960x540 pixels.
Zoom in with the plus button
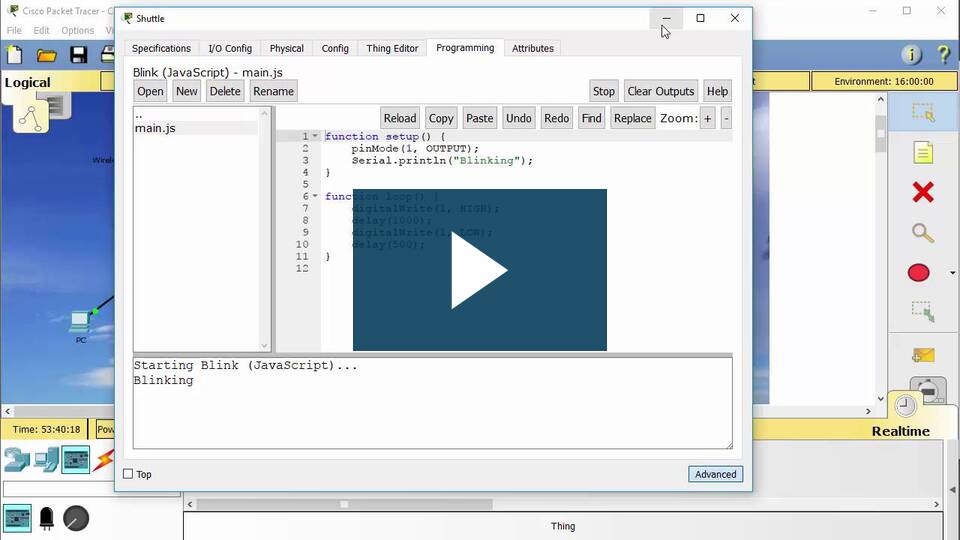coord(708,118)
